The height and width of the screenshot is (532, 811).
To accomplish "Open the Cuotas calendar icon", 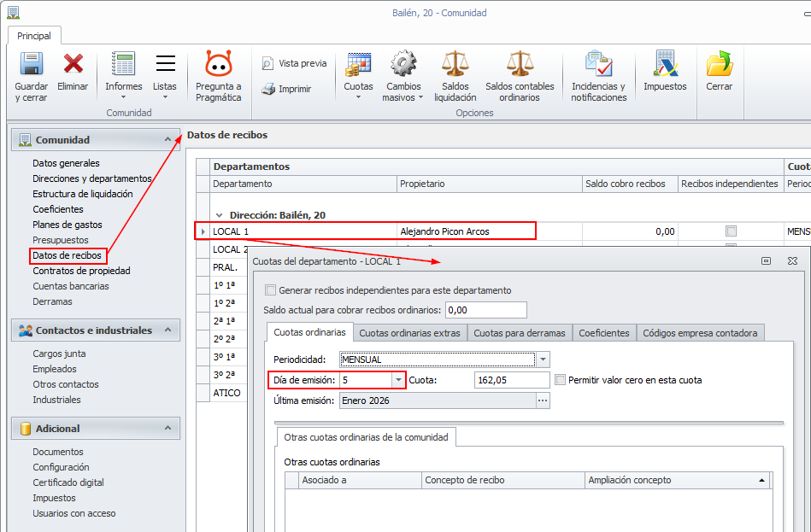I will coord(358,63).
